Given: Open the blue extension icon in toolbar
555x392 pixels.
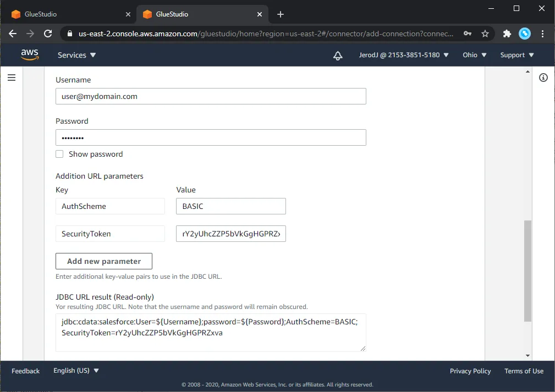Looking at the screenshot, I should tap(524, 34).
